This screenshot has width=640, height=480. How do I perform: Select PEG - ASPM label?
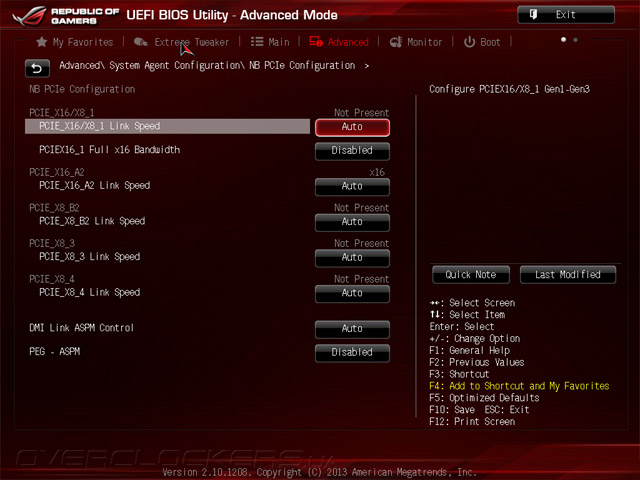pyautogui.click(x=55, y=351)
